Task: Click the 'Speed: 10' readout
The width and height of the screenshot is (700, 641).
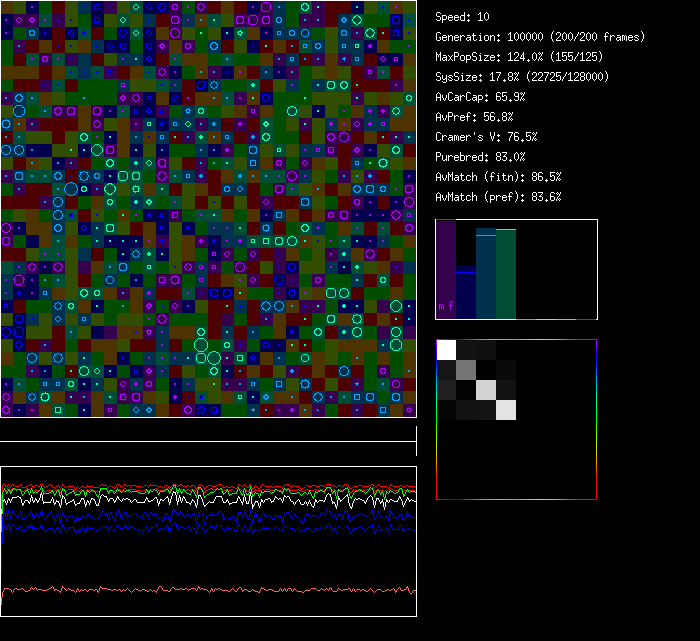Action: pos(462,17)
